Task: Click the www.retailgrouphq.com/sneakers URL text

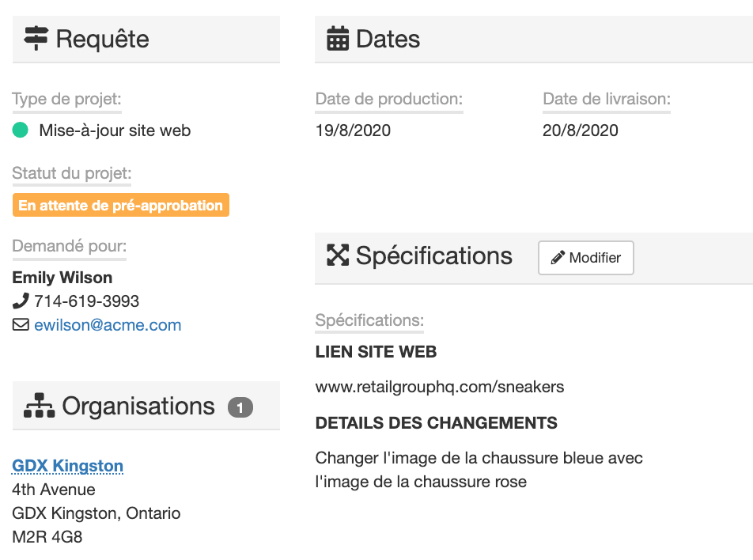Action: (440, 388)
